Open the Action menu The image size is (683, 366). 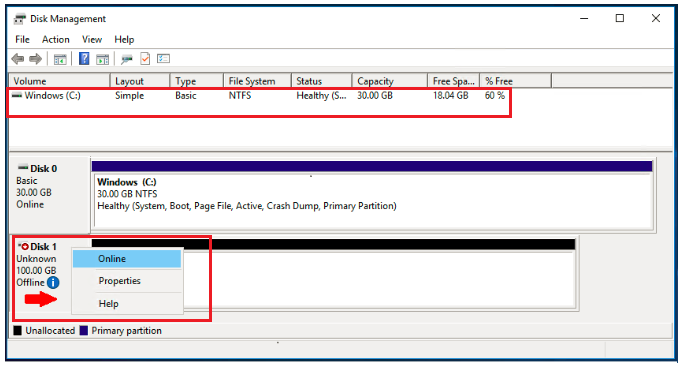pos(56,40)
